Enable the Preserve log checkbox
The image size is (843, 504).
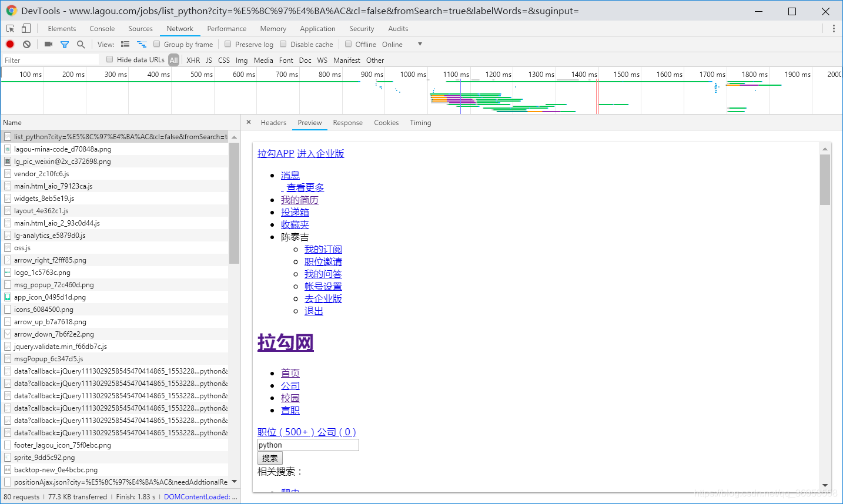[x=228, y=44]
